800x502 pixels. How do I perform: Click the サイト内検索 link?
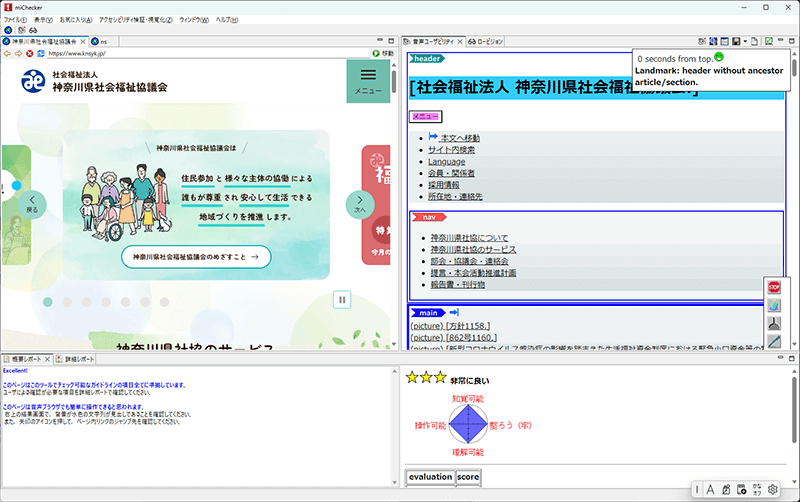pyautogui.click(x=452, y=149)
